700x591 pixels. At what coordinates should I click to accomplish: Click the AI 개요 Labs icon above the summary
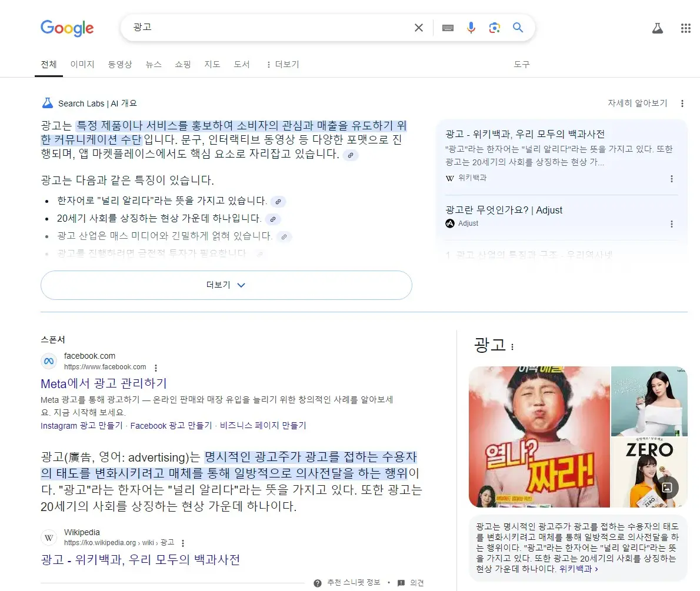[x=48, y=102]
